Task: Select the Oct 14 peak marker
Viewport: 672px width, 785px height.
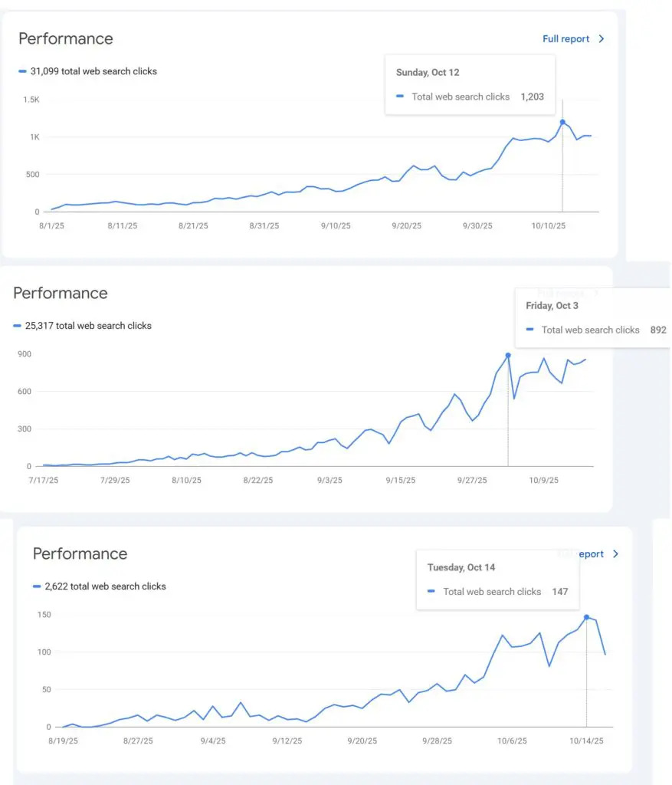Action: tap(587, 616)
